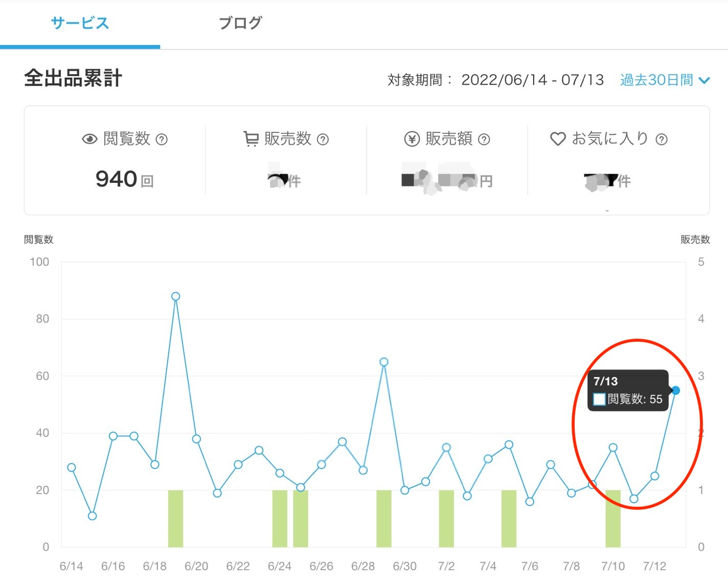Screen dimensions: 728x588
Task: Switch to the ブログ tab
Action: [240, 23]
